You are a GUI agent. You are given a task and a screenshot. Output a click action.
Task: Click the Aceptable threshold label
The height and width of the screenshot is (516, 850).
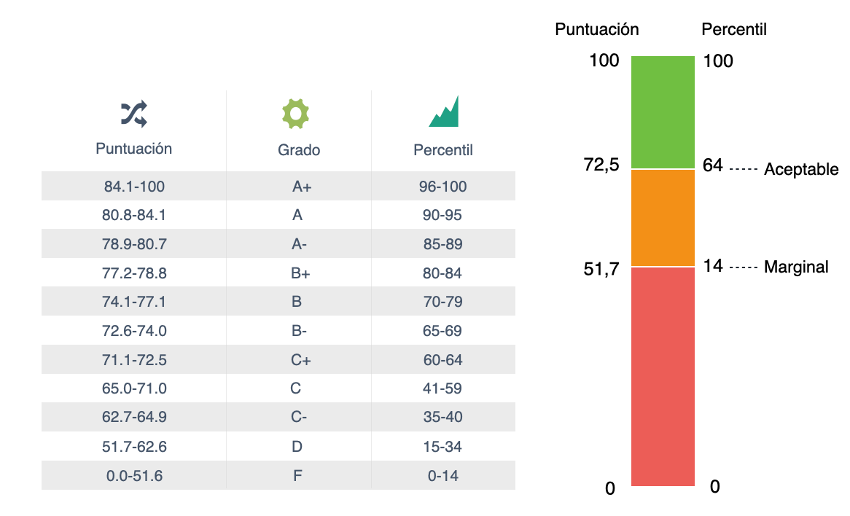pos(801,170)
